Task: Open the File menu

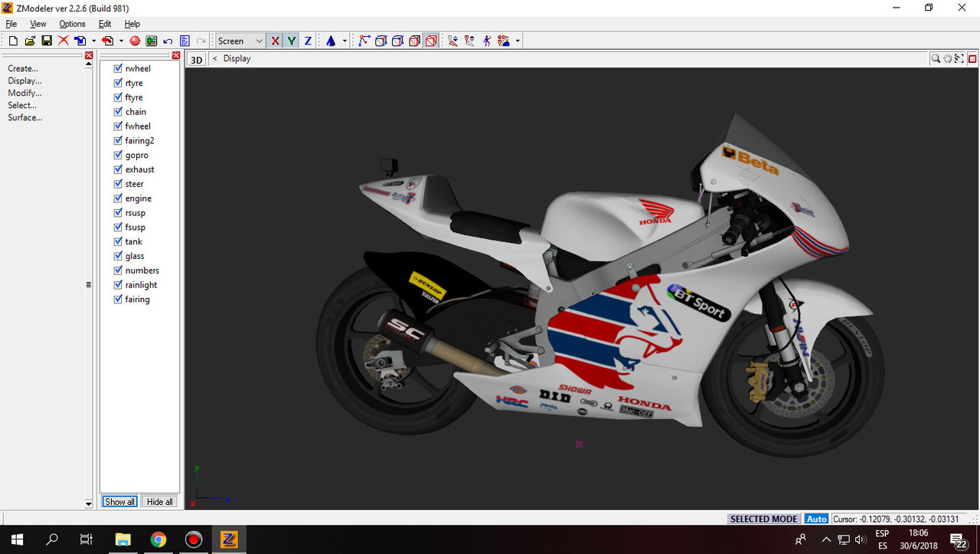Action: pos(11,24)
